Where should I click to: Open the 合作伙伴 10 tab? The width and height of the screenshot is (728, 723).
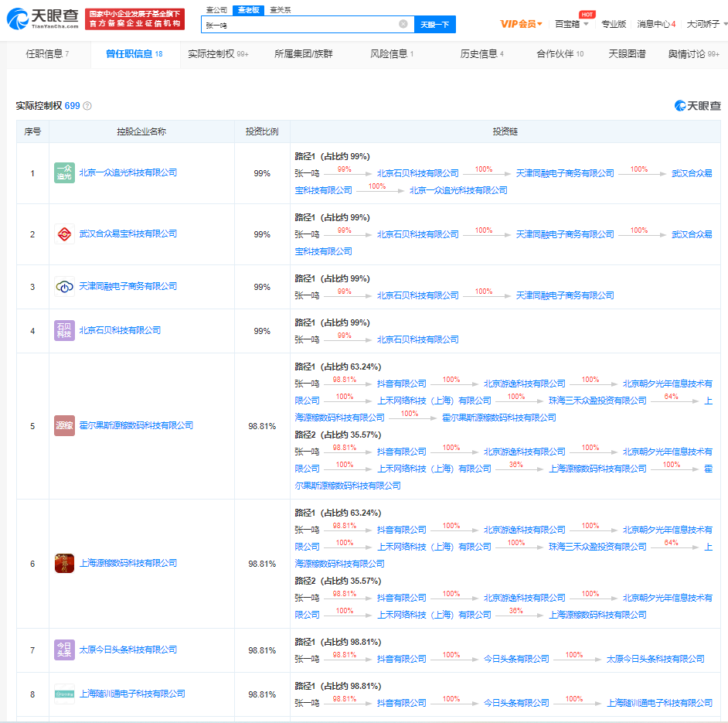[x=560, y=54]
